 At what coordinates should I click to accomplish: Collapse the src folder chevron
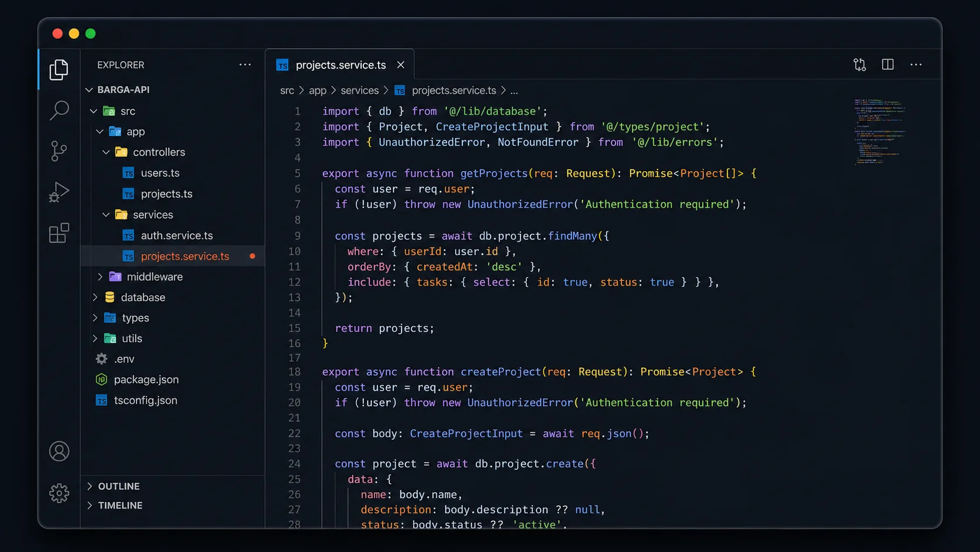[x=94, y=111]
